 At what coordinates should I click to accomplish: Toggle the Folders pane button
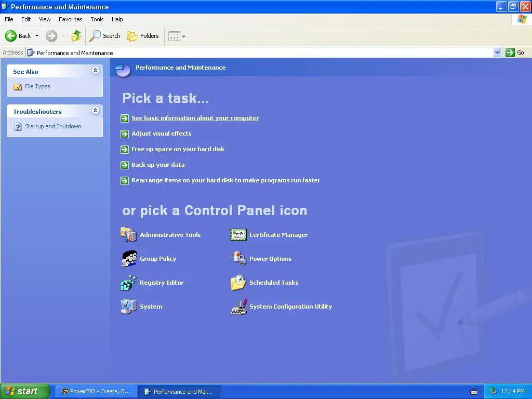pos(142,36)
